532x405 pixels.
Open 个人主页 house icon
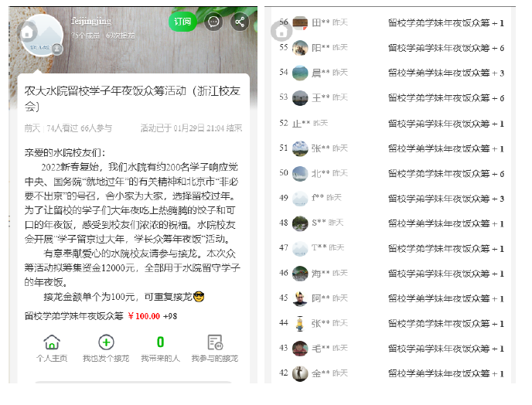point(52,342)
